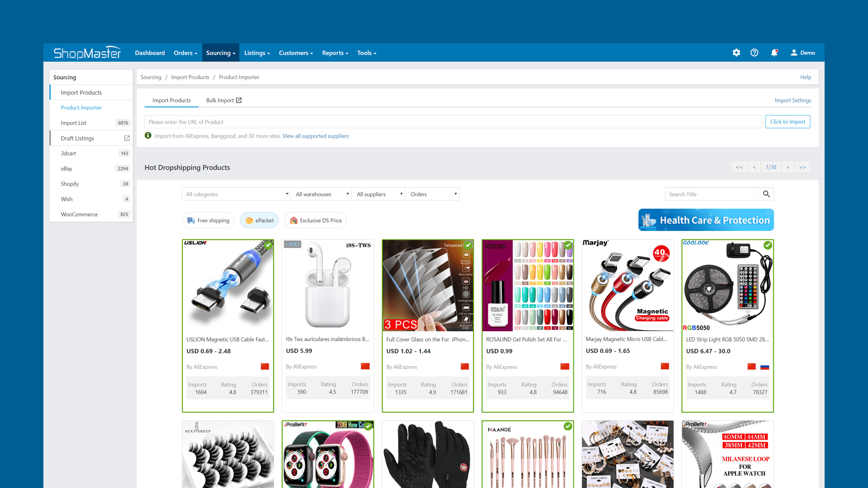Click the Click to Import button
This screenshot has height=488, width=868.
[788, 121]
